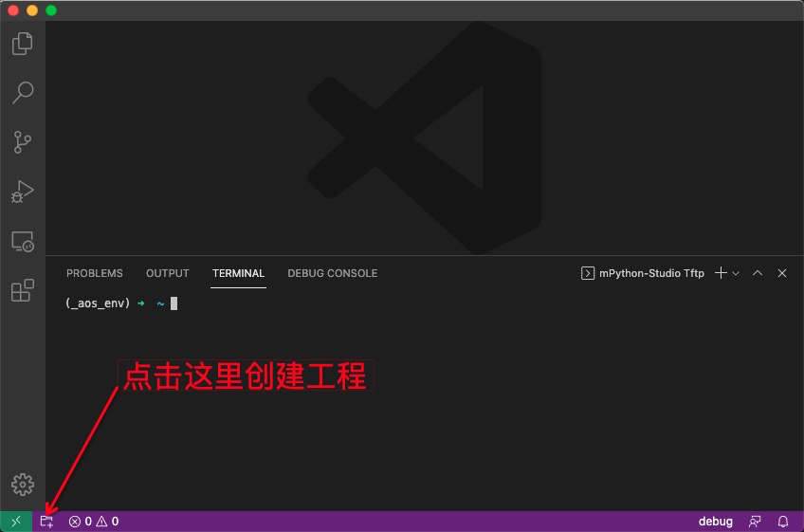Open the Search view

pos(23,92)
